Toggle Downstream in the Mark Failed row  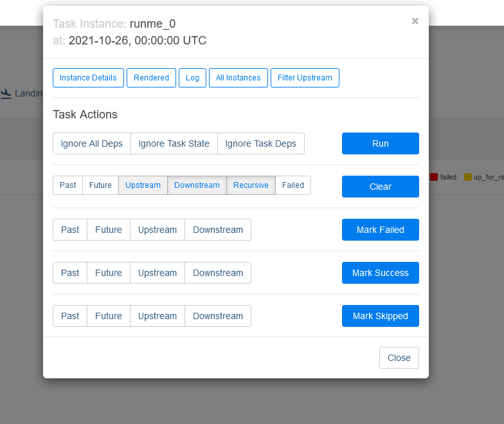[217, 230]
